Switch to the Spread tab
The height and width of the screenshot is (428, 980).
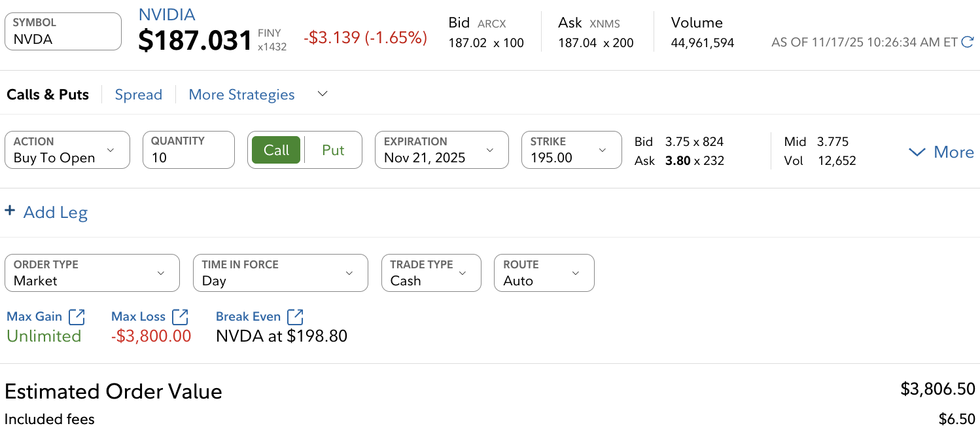pyautogui.click(x=138, y=95)
